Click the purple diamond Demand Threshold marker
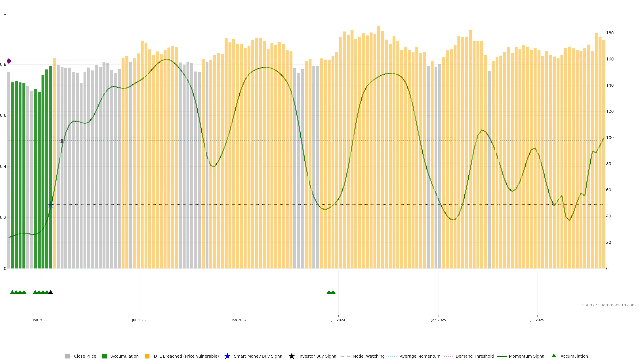644x362 pixels. click(x=9, y=61)
